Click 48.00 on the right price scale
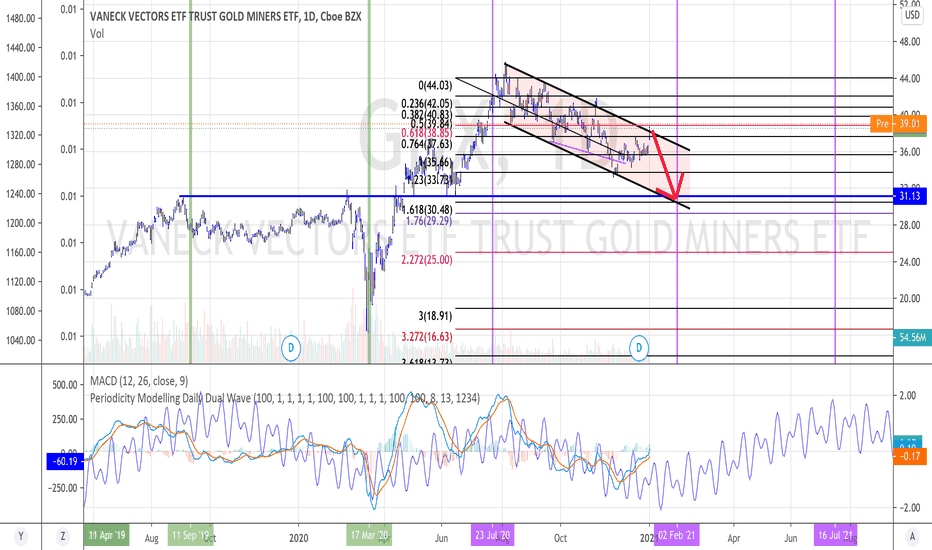Screen dimensions: 932x550 coord(909,42)
